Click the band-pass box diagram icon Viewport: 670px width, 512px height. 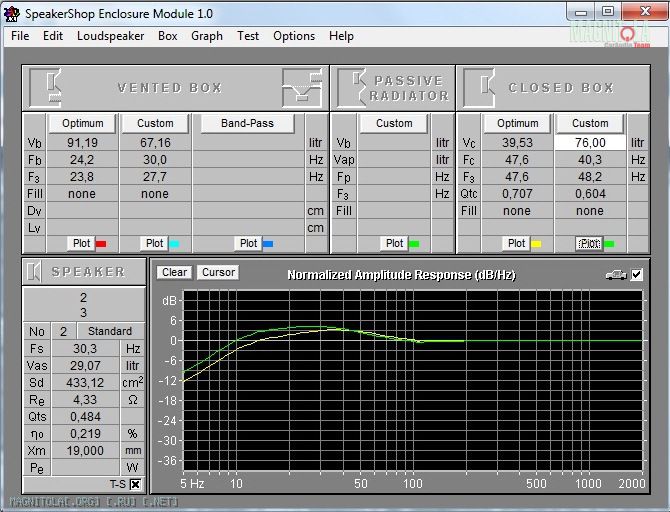tap(302, 87)
